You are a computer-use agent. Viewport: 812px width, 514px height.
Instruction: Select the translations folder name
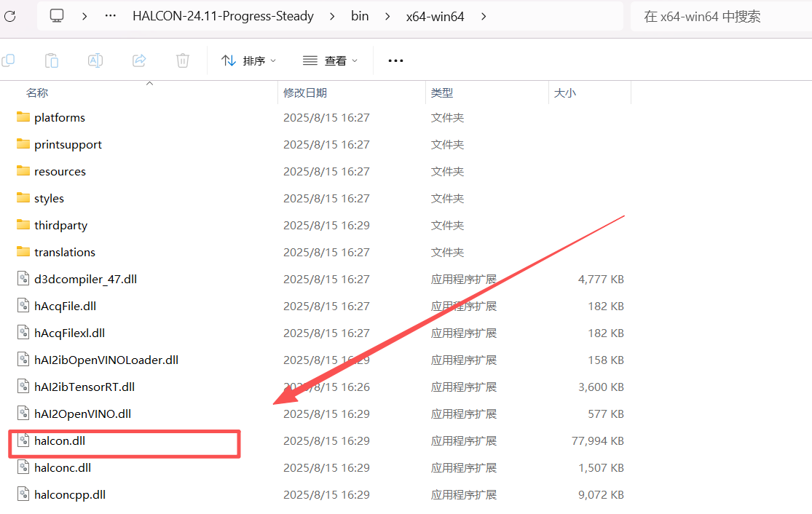(x=65, y=253)
